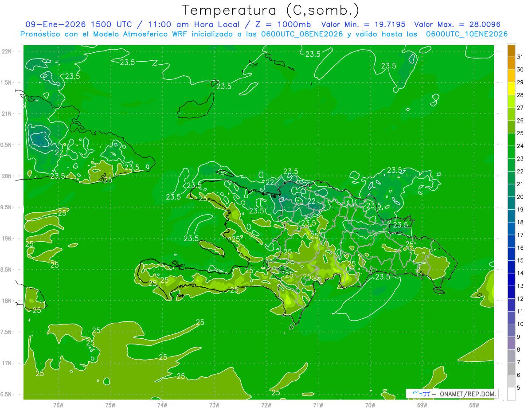This screenshot has width=532, height=411.
Task: Click the color scale label '9'
Action: click(x=518, y=337)
